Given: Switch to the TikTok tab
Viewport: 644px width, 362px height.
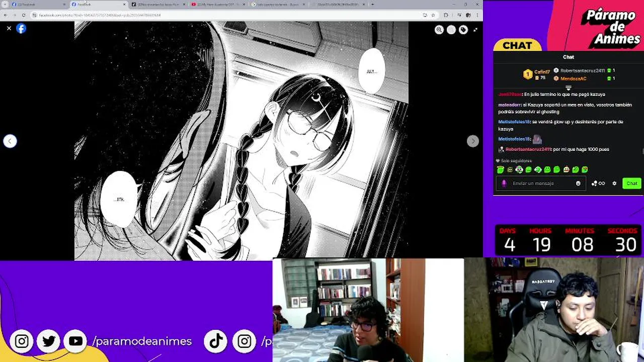Looking at the screenshot, I should (158, 5).
